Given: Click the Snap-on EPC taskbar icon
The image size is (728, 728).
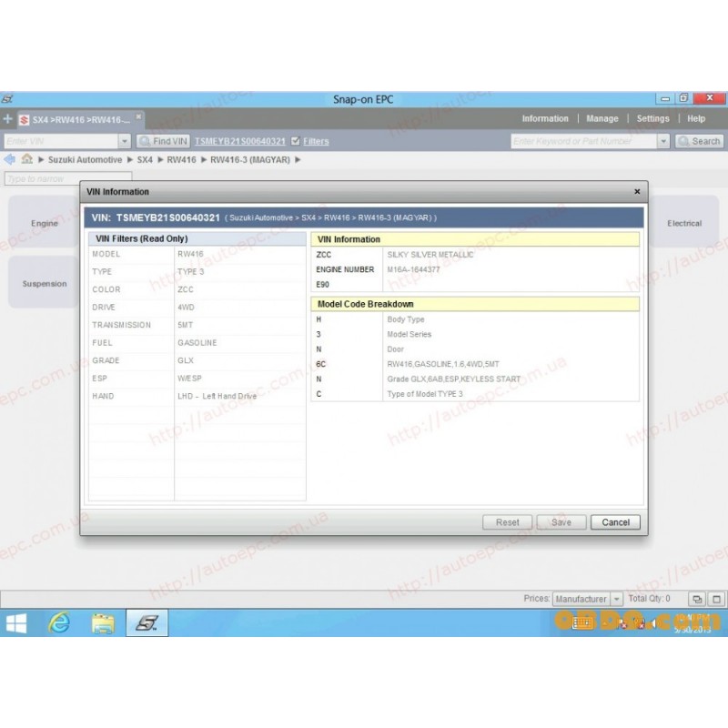Looking at the screenshot, I should click(x=146, y=622).
